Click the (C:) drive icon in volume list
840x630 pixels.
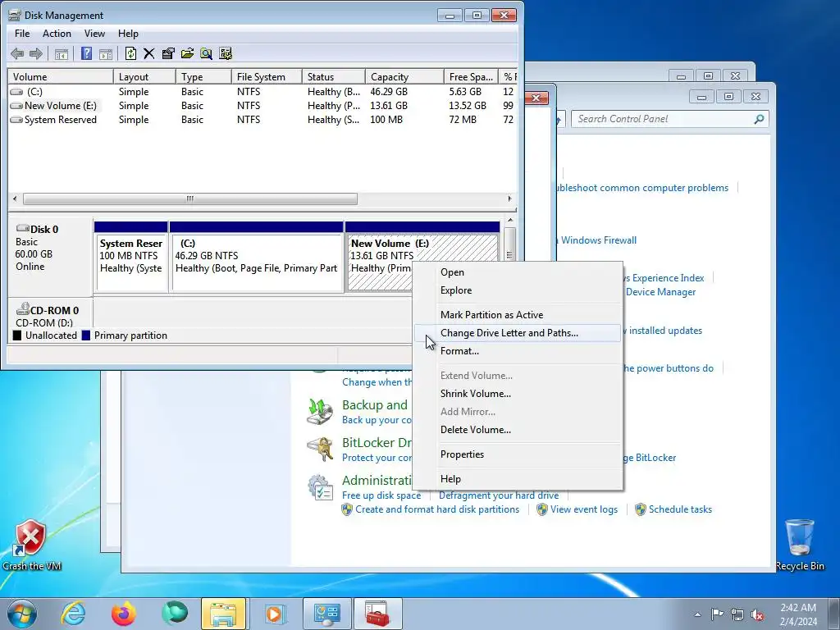click(16, 92)
